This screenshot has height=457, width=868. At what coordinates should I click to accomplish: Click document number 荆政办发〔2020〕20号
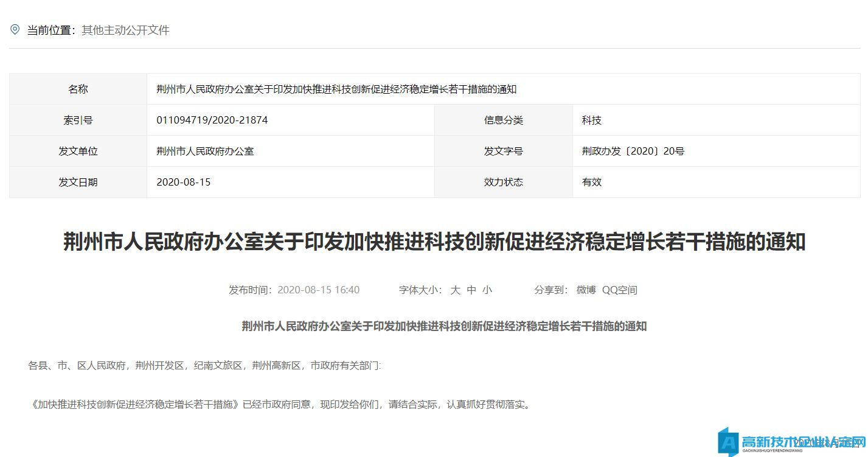[633, 151]
